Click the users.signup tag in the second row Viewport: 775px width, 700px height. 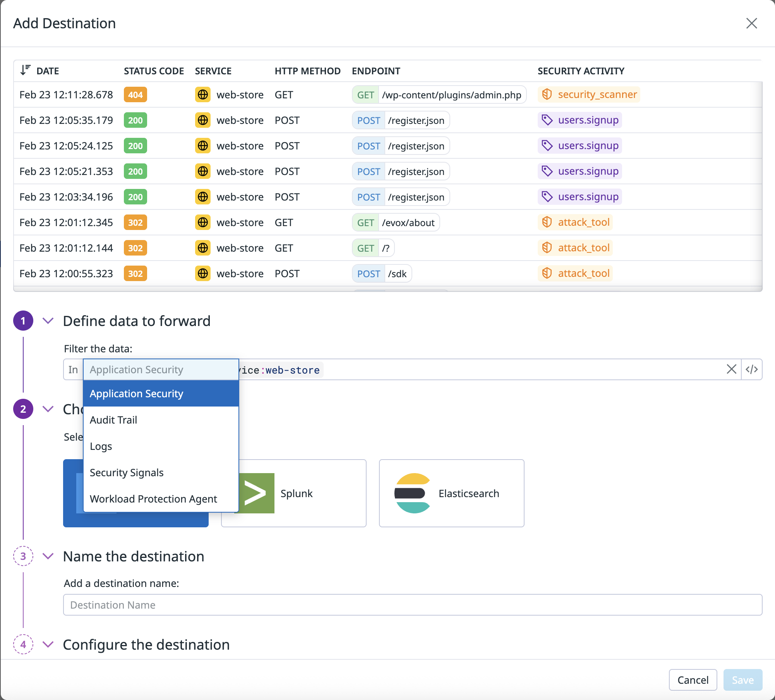pyautogui.click(x=580, y=120)
